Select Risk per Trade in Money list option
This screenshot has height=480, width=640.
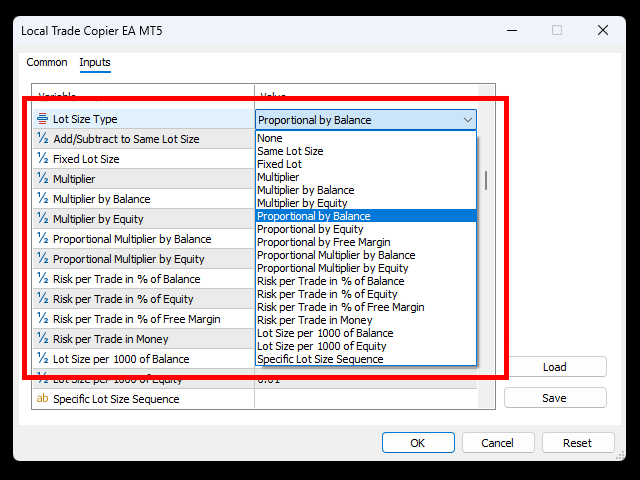[x=366, y=320]
